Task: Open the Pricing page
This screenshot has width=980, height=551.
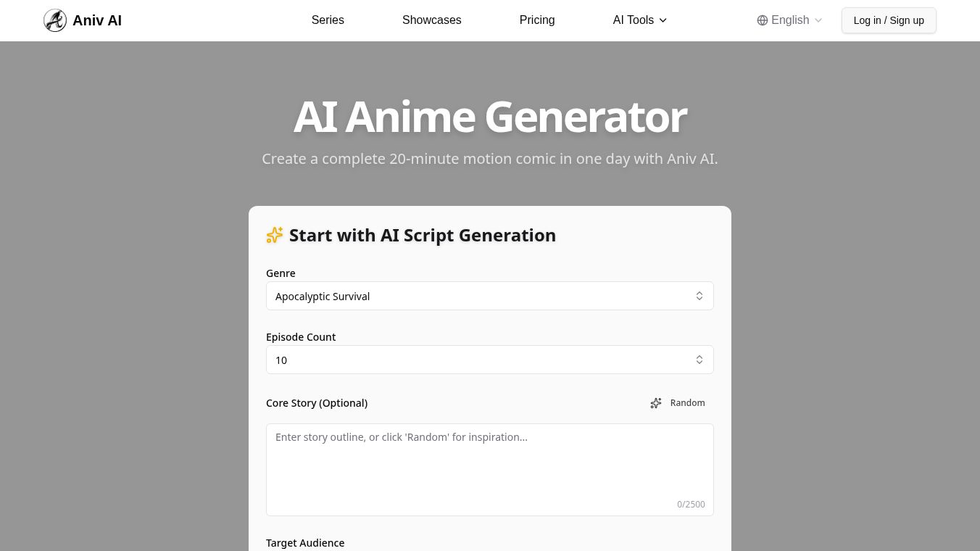Action: click(537, 20)
